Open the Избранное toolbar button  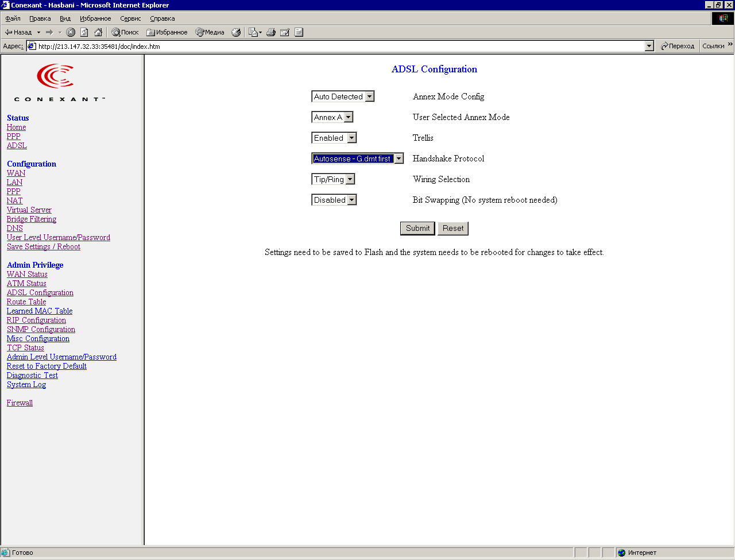167,32
